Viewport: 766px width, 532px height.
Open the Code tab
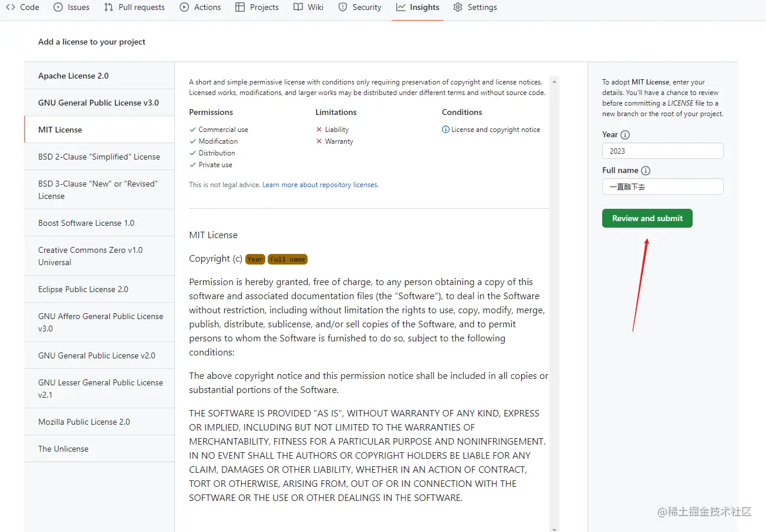pos(22,7)
